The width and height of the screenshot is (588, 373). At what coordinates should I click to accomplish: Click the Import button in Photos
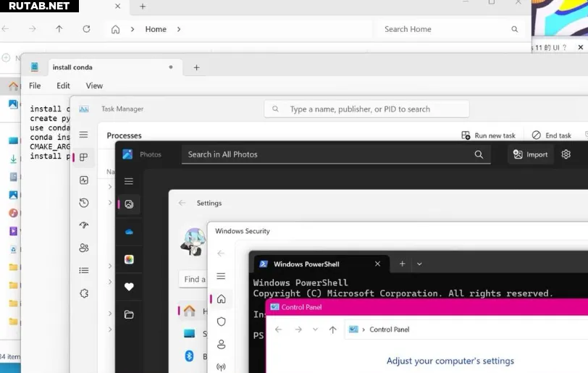pos(530,154)
